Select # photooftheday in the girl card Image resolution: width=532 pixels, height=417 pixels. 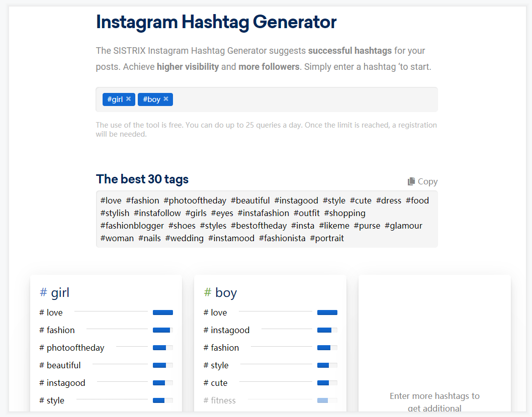pos(71,348)
